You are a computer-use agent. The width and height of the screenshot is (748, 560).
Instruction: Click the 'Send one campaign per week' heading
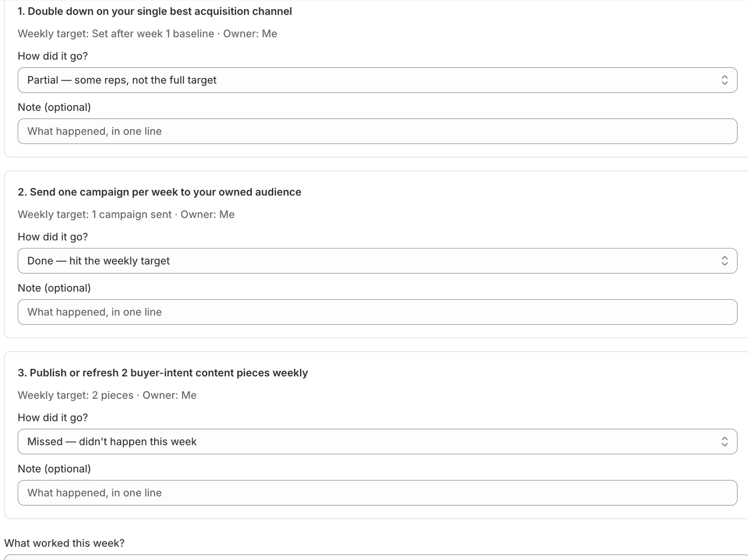[159, 192]
